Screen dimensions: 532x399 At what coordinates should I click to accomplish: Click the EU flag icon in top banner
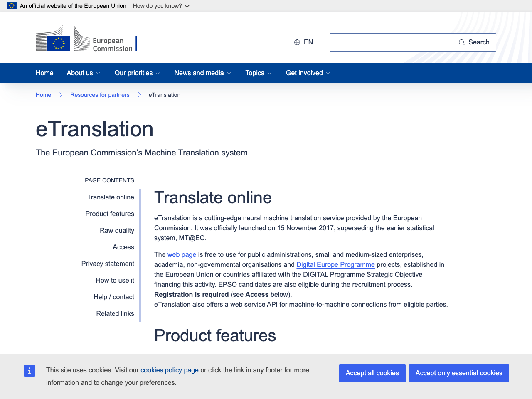[x=12, y=6]
